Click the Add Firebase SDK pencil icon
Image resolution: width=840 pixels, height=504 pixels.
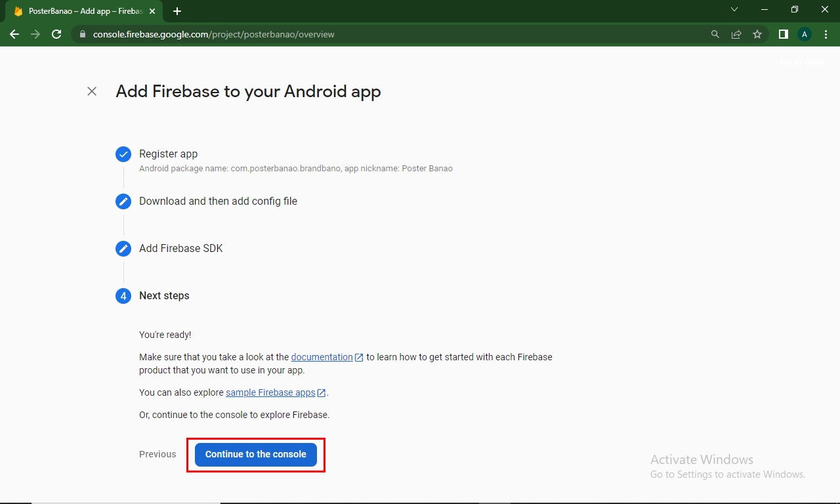123,249
